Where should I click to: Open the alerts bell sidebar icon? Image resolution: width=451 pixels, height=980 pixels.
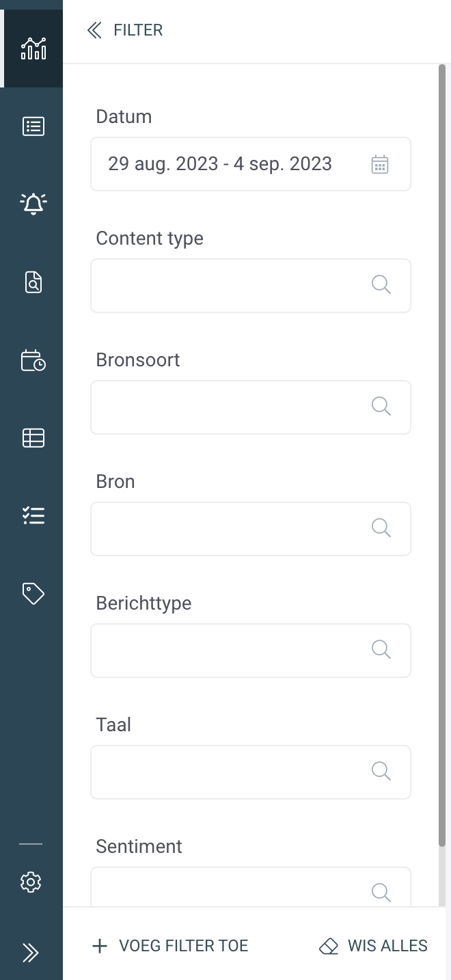33,204
